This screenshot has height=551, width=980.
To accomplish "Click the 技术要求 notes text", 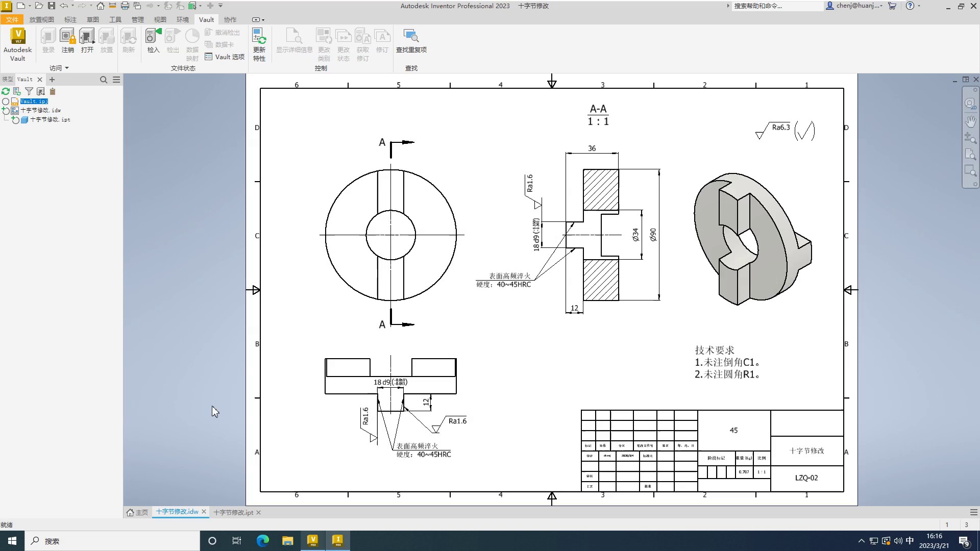I will click(715, 350).
